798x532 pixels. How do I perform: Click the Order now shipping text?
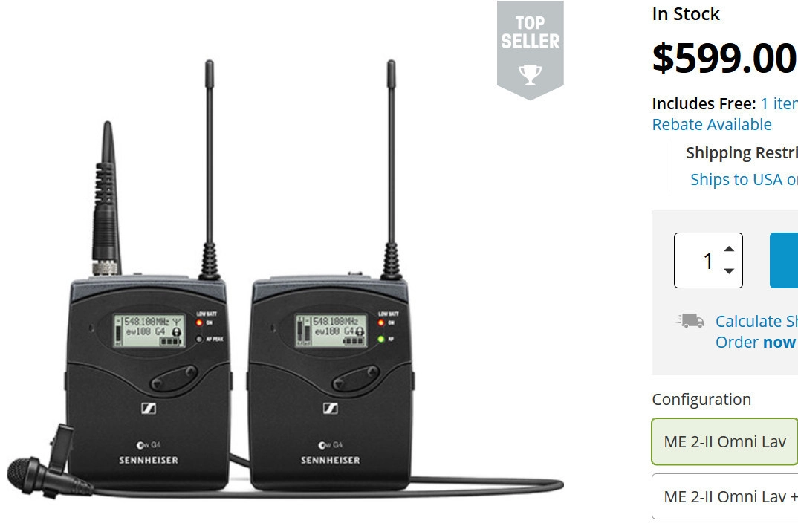[x=756, y=342]
